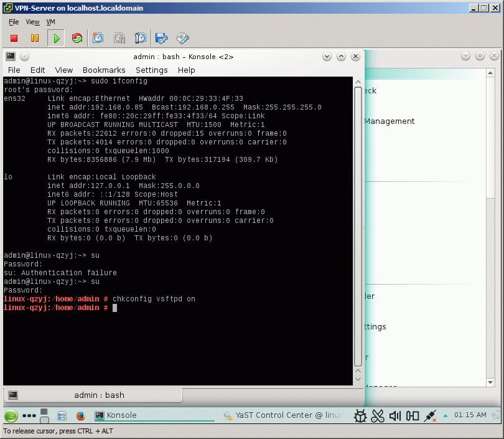504x439 pixels.
Task: Open File menu of the VMware console
Action: 14,22
